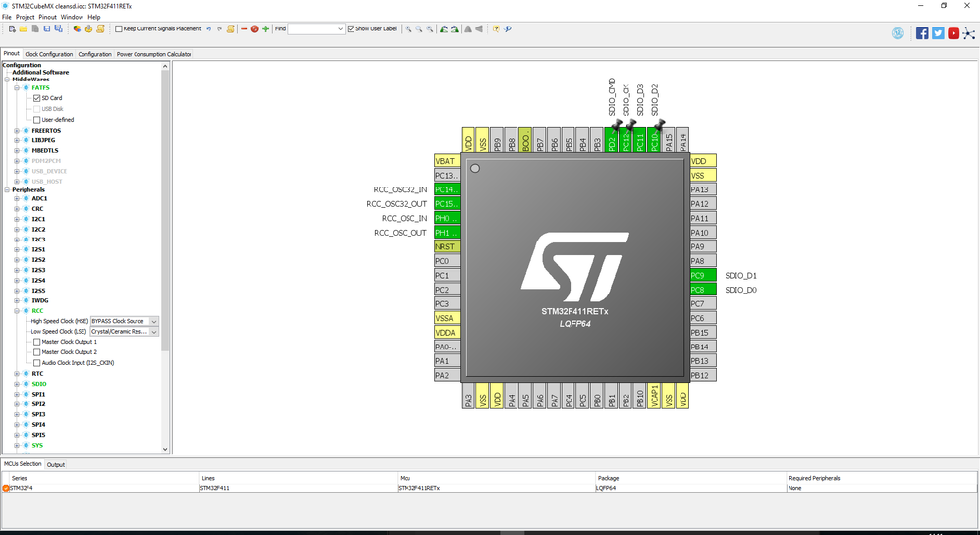Open the Low Speed Clock (LSE) dropdown

(154, 332)
